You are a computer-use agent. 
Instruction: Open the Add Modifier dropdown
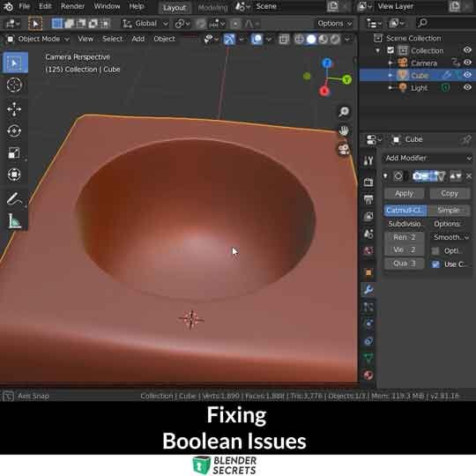(428, 158)
